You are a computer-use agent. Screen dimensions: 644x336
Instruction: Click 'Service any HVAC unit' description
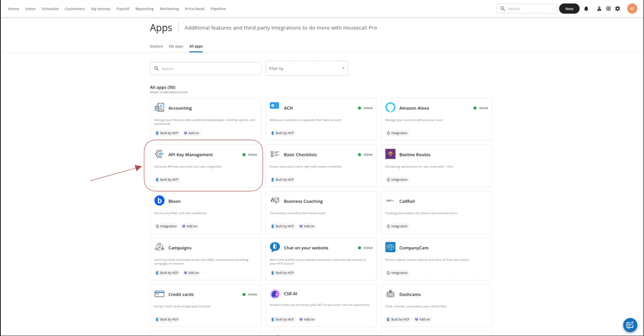(x=180, y=213)
